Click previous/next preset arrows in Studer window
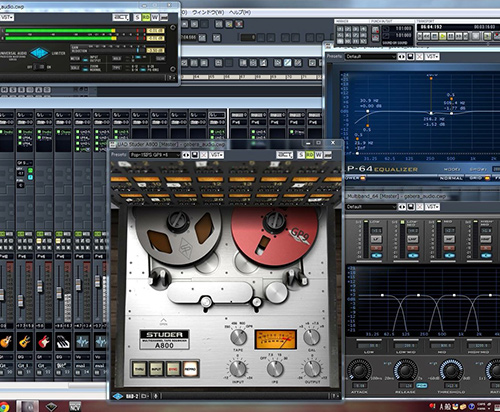The width and height of the screenshot is (500, 412). 186,155
